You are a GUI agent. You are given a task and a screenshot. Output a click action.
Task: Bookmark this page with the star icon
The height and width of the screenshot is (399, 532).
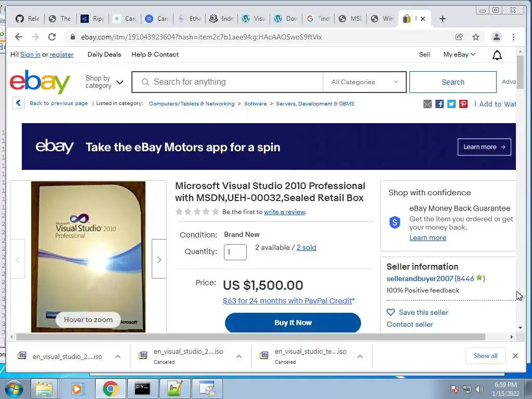pyautogui.click(x=476, y=37)
